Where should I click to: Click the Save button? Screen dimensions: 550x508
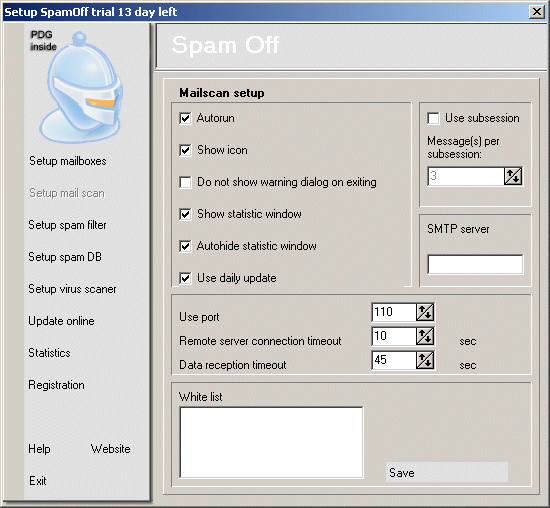coord(447,473)
